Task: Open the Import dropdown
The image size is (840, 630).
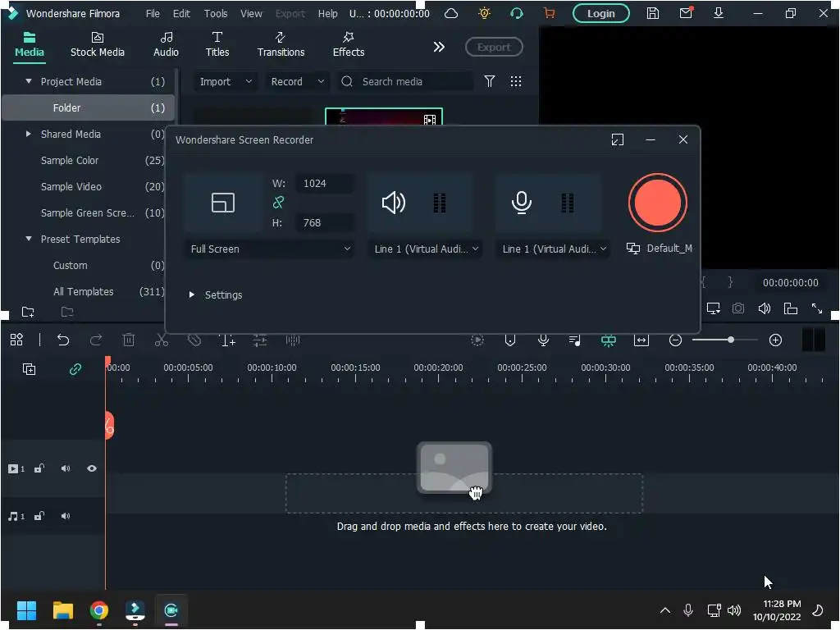Action: pyautogui.click(x=225, y=81)
